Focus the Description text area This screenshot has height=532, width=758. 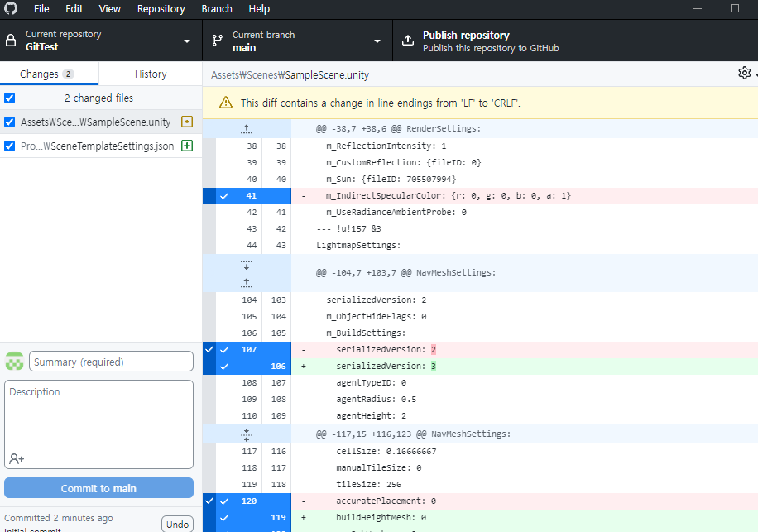[98, 424]
